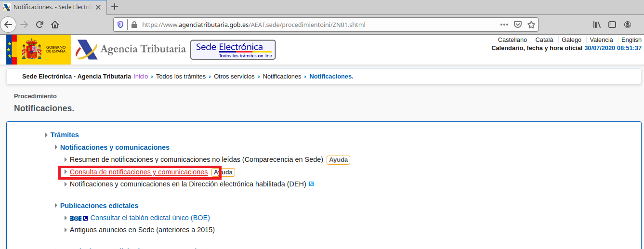Viewport: 644px width, 249px height.
Task: Go to the browser home page icon
Action: coord(55,25)
